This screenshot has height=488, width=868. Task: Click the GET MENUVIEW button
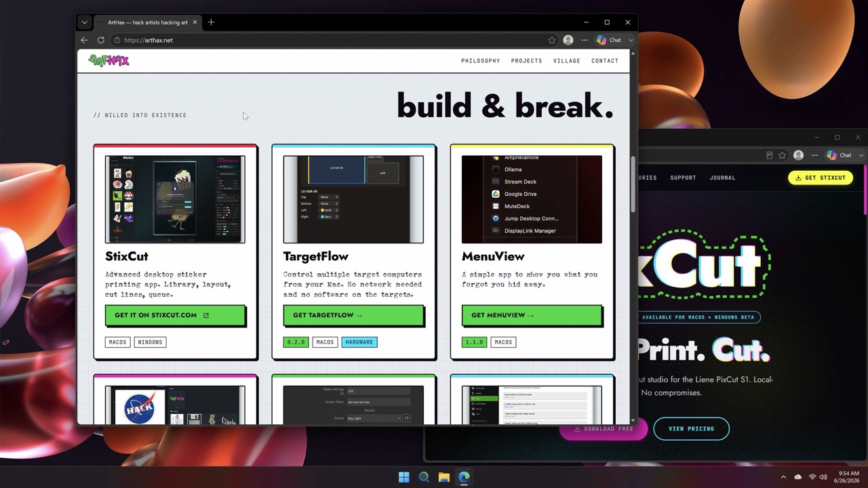(x=532, y=315)
